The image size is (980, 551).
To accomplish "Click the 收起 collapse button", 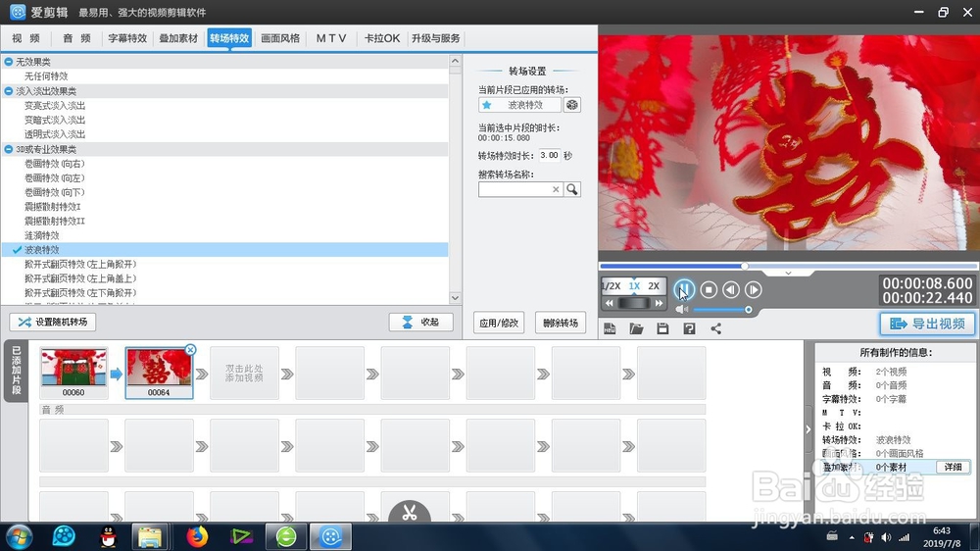I will [x=420, y=323].
